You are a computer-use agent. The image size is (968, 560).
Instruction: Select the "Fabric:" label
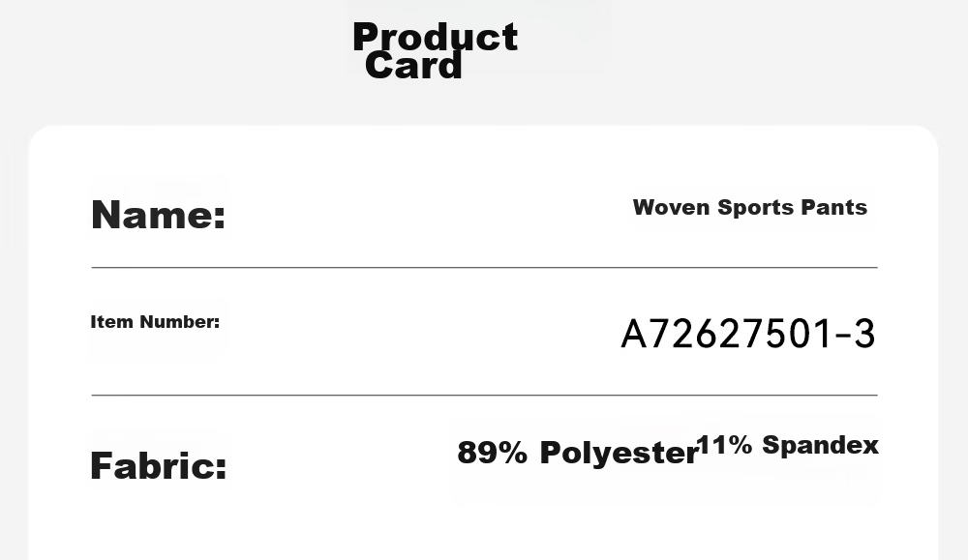159,465
